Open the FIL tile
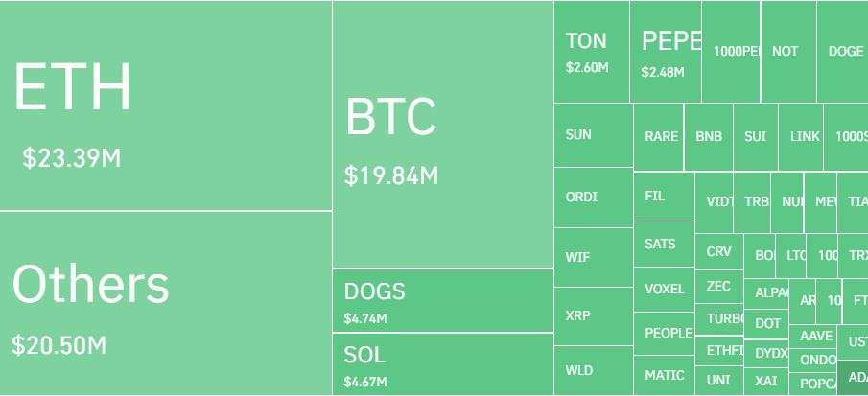This screenshot has height=396, width=868. 664,197
